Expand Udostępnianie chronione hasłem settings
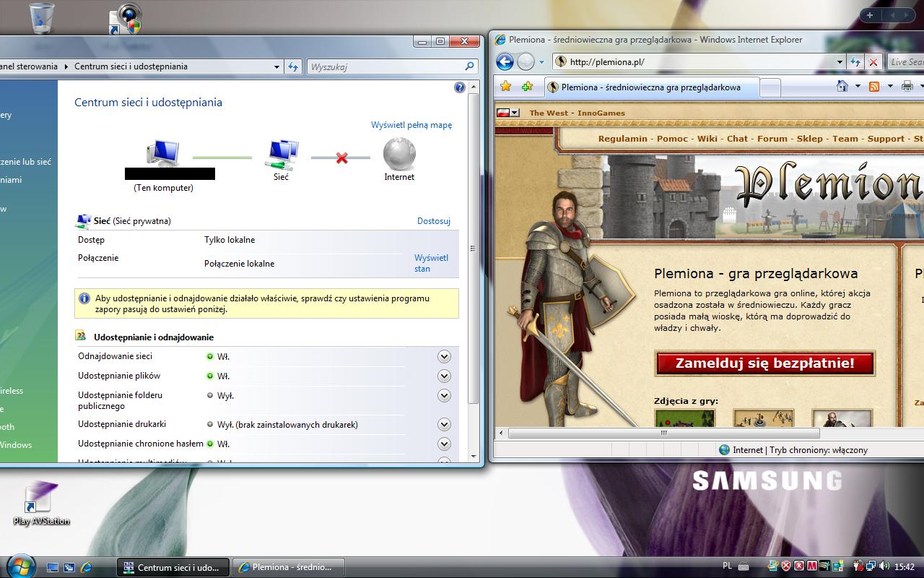 pyautogui.click(x=444, y=444)
